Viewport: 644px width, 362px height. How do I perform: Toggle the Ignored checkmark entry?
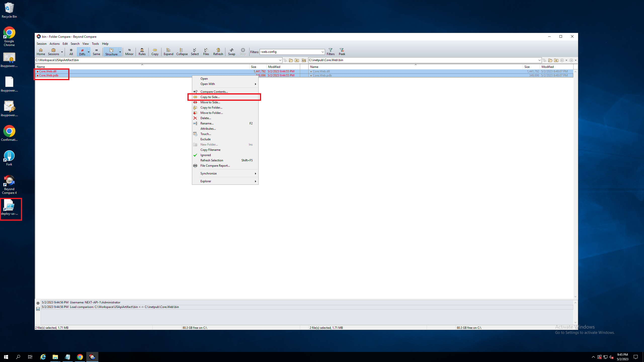206,155
